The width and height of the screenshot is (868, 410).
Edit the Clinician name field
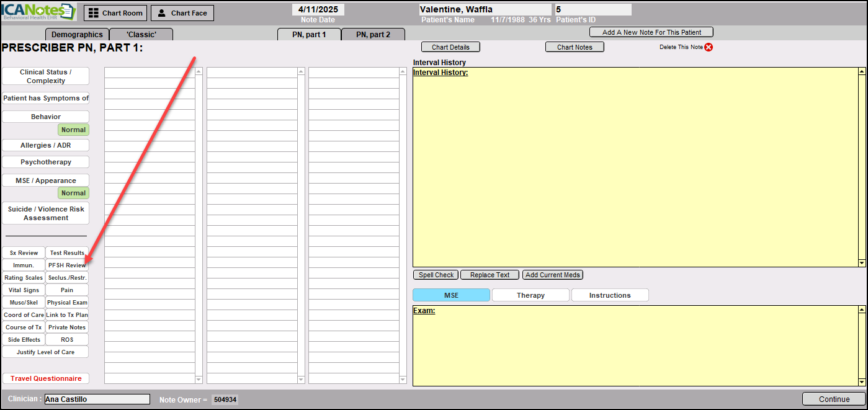tap(97, 399)
